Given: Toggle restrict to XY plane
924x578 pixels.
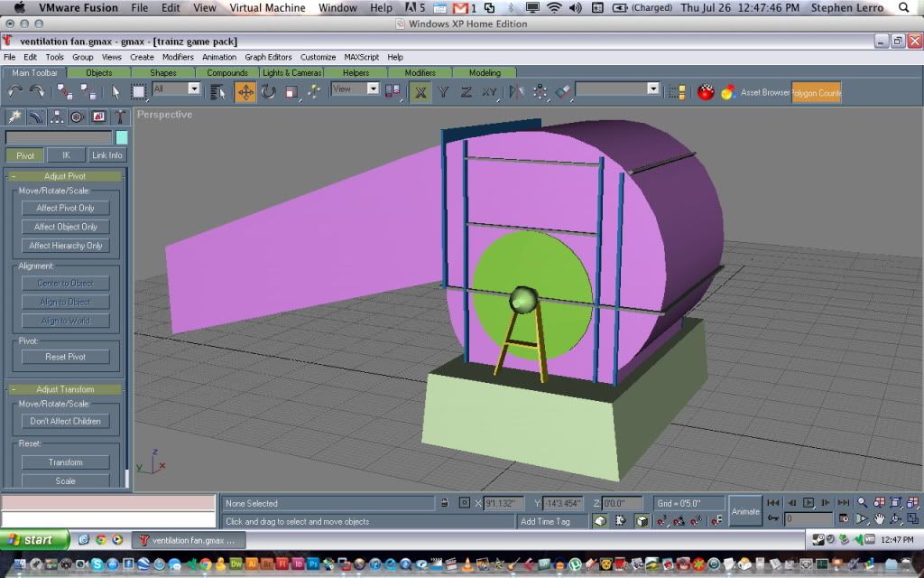Looking at the screenshot, I should (489, 92).
